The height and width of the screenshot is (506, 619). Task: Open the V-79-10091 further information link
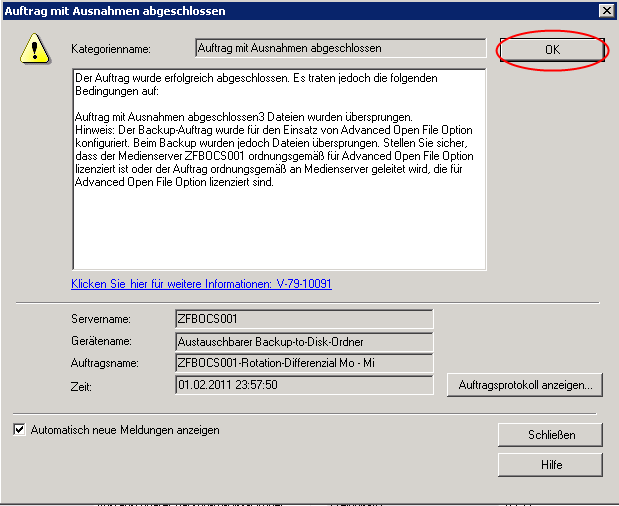point(201,284)
